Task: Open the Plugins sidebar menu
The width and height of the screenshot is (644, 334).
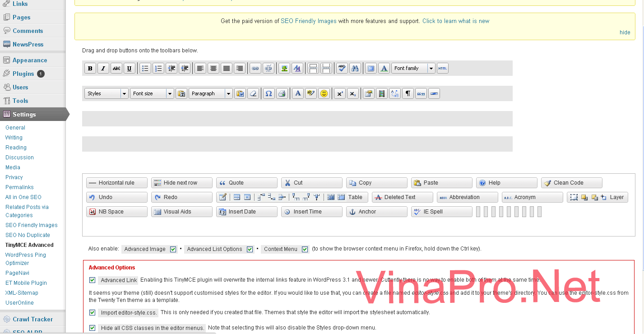Action: pos(23,74)
